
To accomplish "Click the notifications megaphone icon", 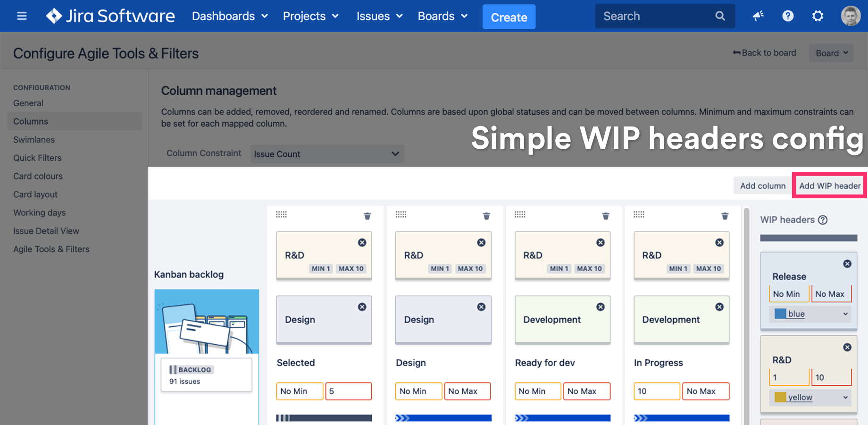I will (758, 16).
